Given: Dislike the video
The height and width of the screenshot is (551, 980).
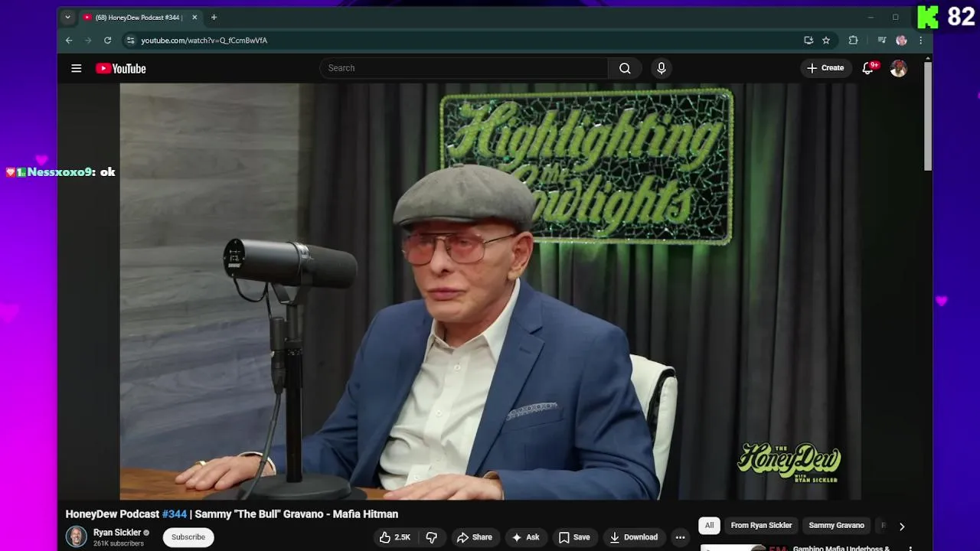Looking at the screenshot, I should click(x=432, y=537).
